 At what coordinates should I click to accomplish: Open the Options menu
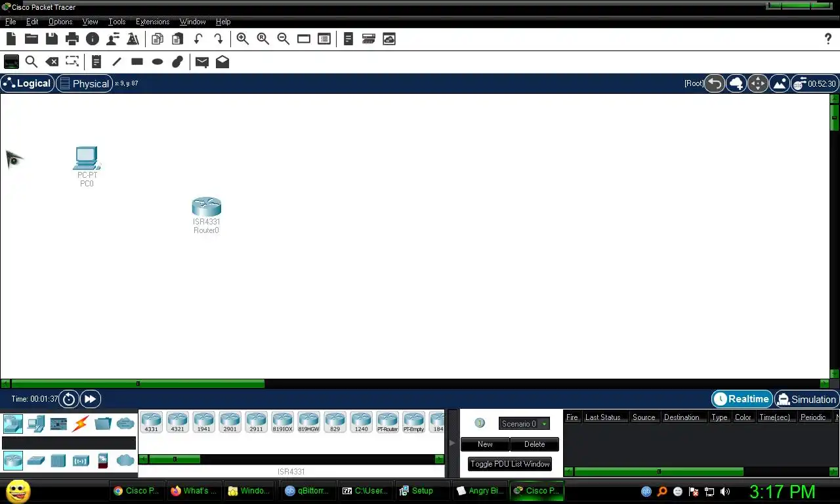point(60,22)
